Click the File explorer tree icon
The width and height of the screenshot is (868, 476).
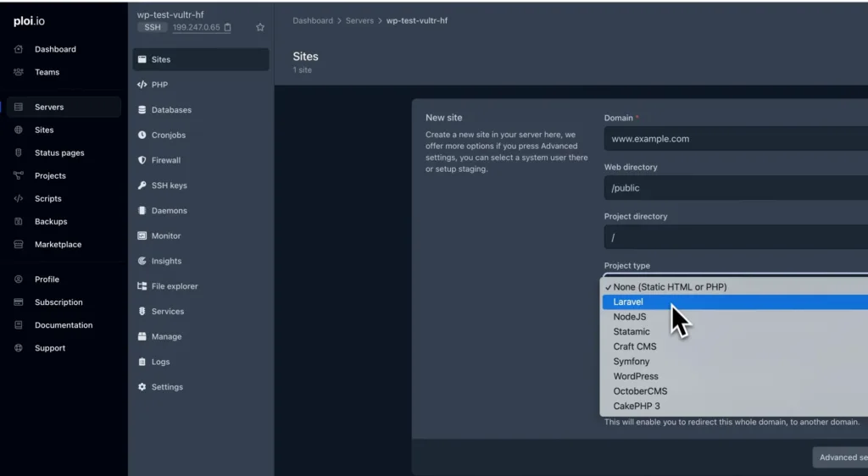142,285
